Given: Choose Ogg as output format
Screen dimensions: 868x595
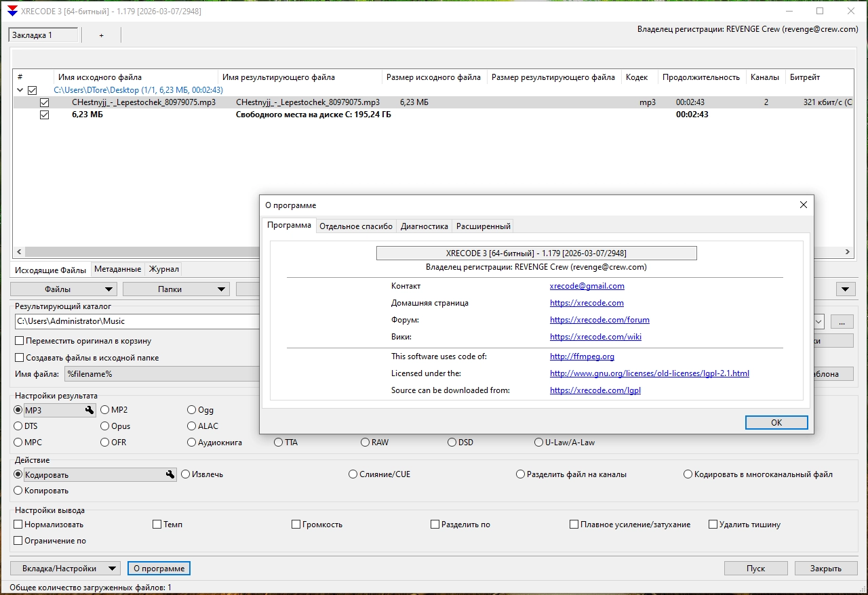Looking at the screenshot, I should coord(192,410).
